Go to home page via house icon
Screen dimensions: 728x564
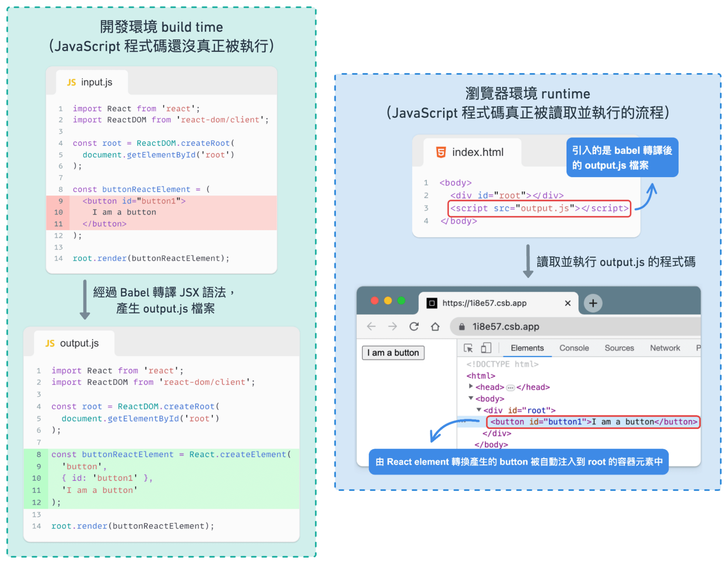435,326
